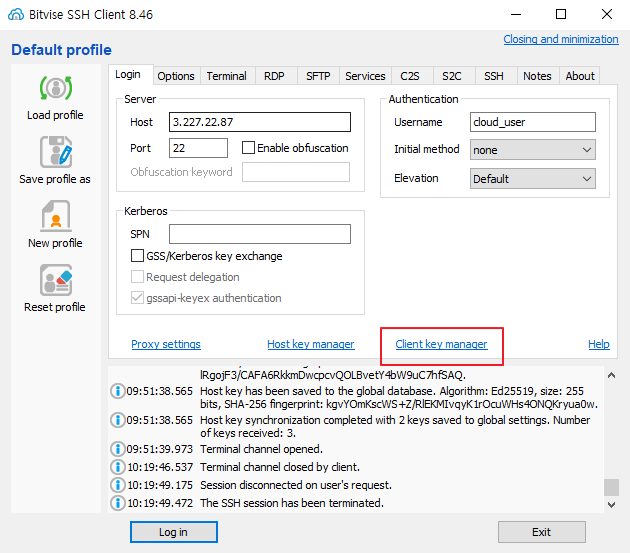Viewport: 630px width, 553px height.
Task: Check GSS/Kerberos key exchange
Action: [x=137, y=256]
